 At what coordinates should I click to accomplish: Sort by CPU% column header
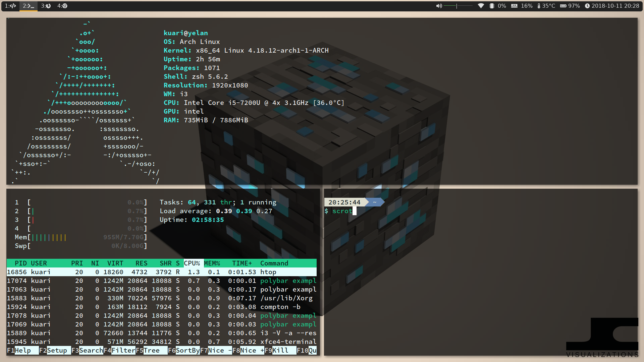[192, 263]
